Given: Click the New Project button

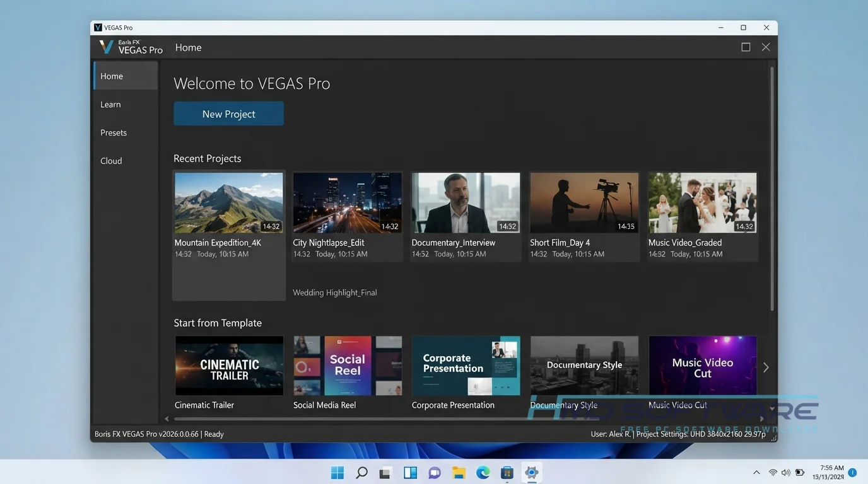Looking at the screenshot, I should (228, 114).
